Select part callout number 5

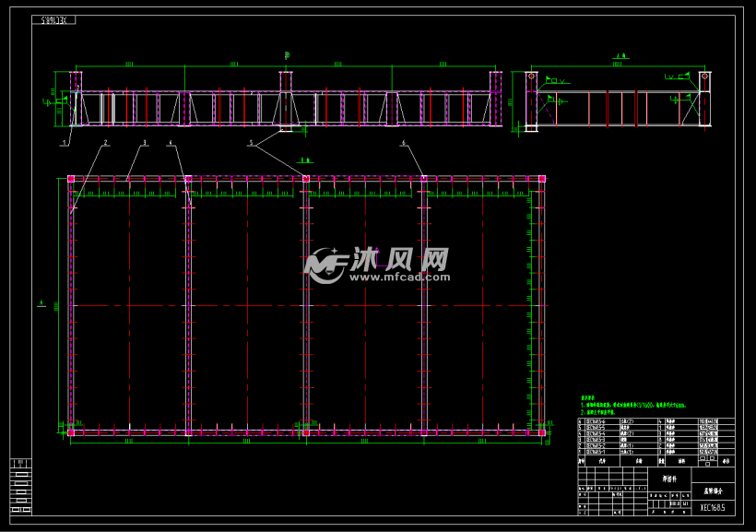(x=251, y=143)
